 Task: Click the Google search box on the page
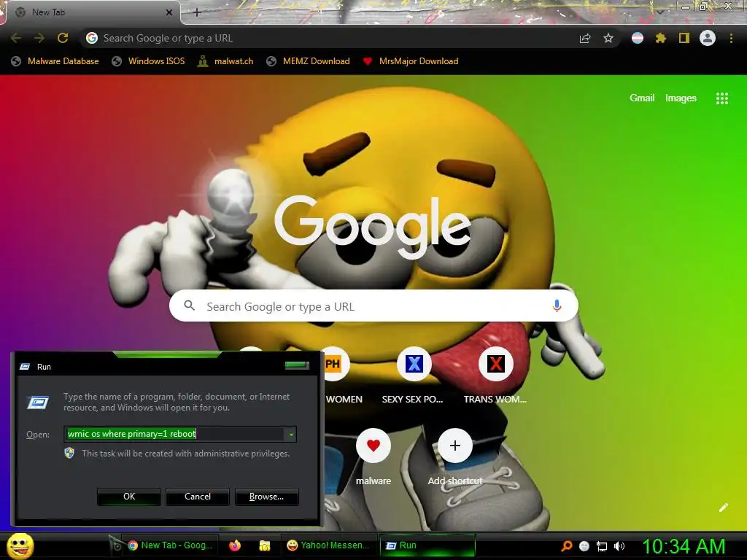tap(373, 306)
